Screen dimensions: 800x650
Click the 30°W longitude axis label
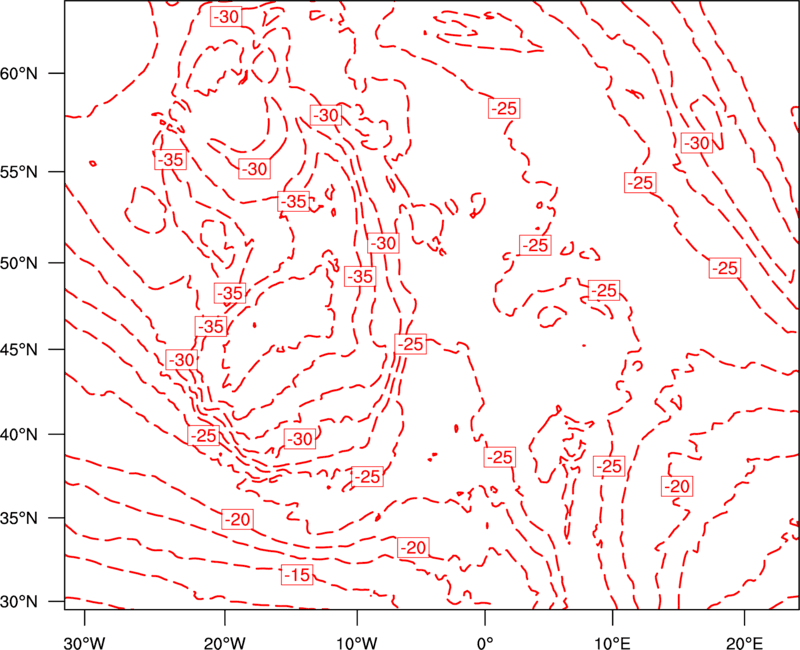[85, 642]
